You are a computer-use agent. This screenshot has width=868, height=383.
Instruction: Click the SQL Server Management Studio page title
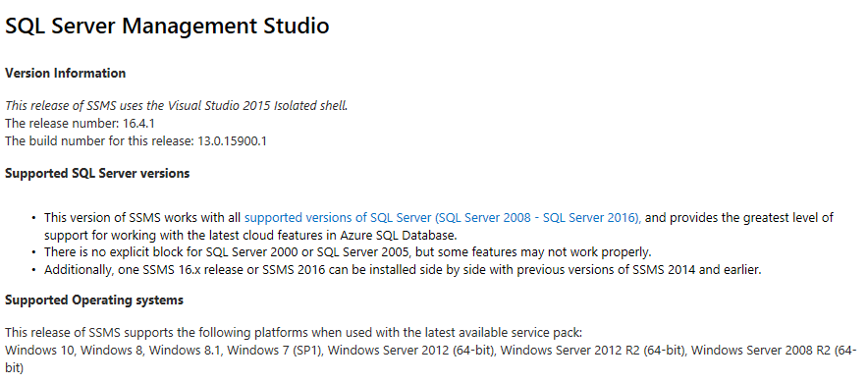(x=167, y=26)
